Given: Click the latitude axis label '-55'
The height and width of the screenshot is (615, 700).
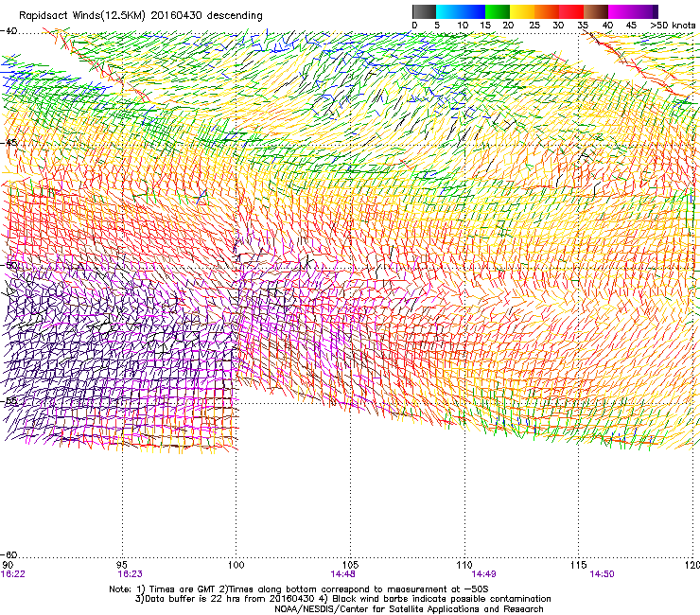Looking at the screenshot, I should pyautogui.click(x=9, y=400).
